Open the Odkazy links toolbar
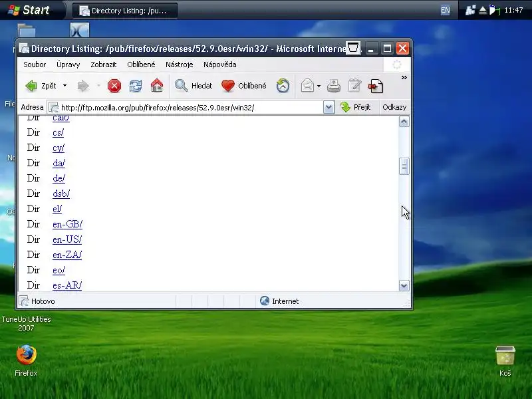The height and width of the screenshot is (399, 532). coord(394,107)
